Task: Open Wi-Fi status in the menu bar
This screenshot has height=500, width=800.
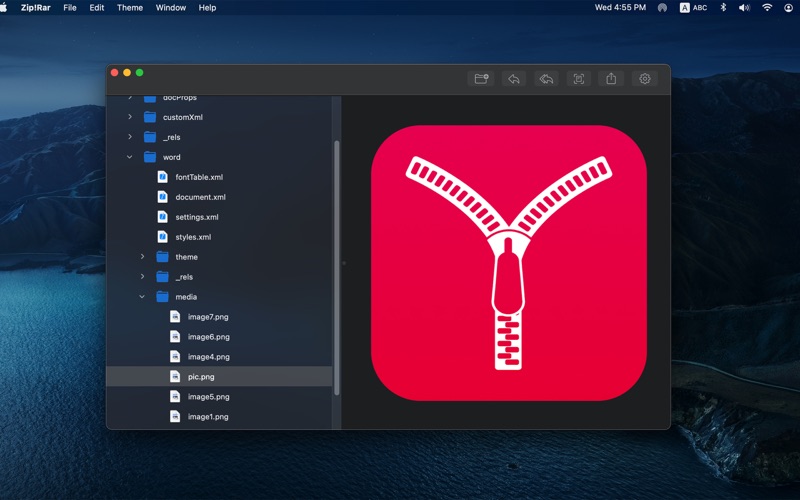Action: (x=767, y=7)
